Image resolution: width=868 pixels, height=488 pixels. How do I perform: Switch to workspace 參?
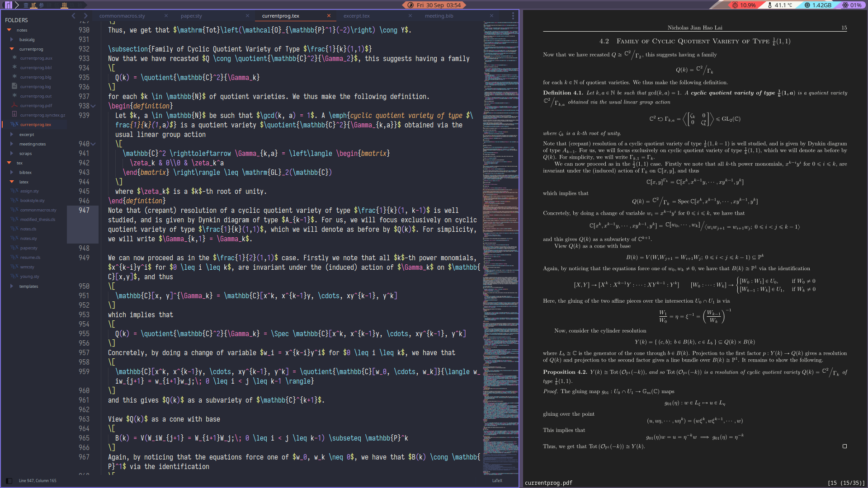coord(42,5)
